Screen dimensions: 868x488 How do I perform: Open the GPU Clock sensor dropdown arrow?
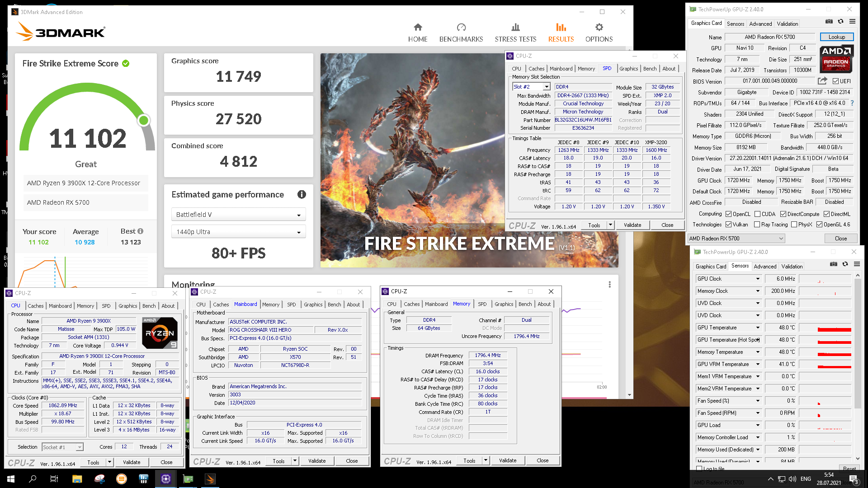pos(758,279)
